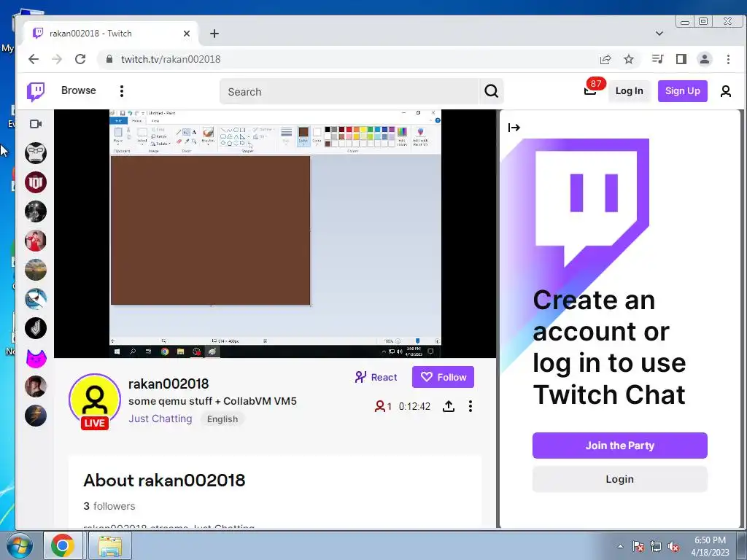This screenshot has height=560, width=747.
Task: Open the dark-haired person channel avatar
Action: point(36,386)
